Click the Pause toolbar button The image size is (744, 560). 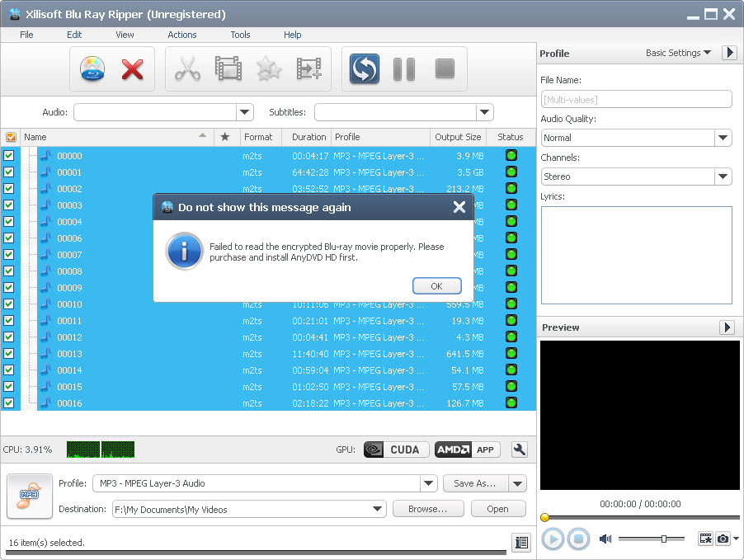(404, 69)
